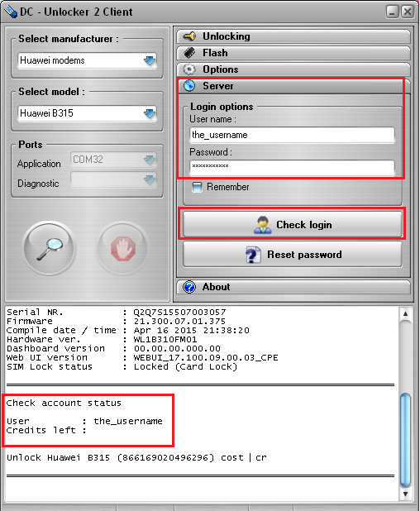Click the Unlock Huawei B315 cost line

[x=136, y=458]
